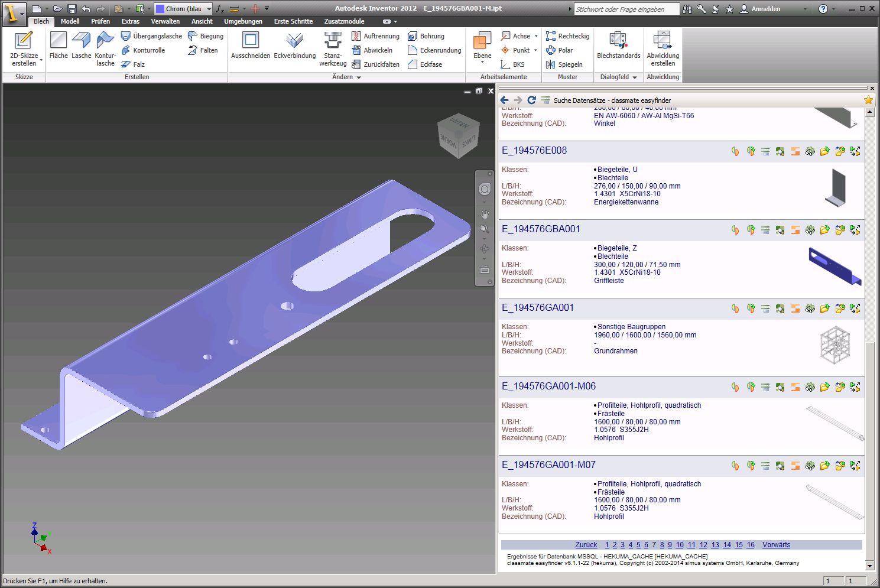Screen dimensions: 880x588
Task: Open the Verwalten ribbon tab
Action: 165,21
